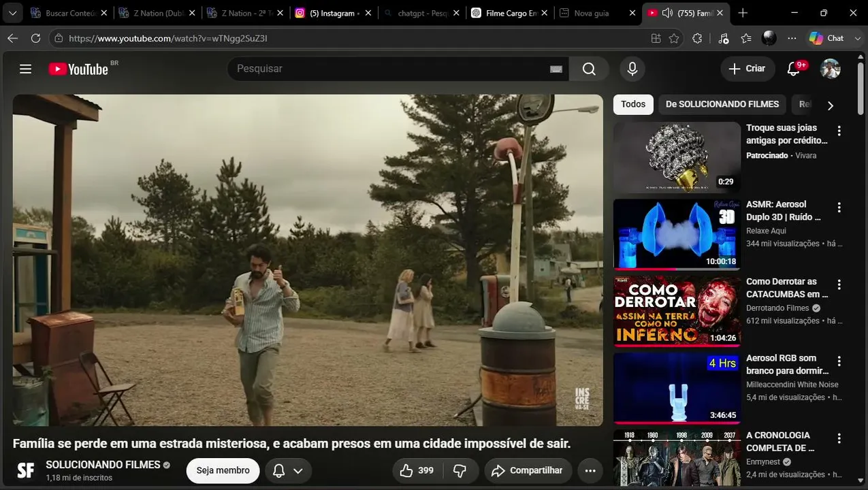Add this page to favorites star

[x=674, y=38]
